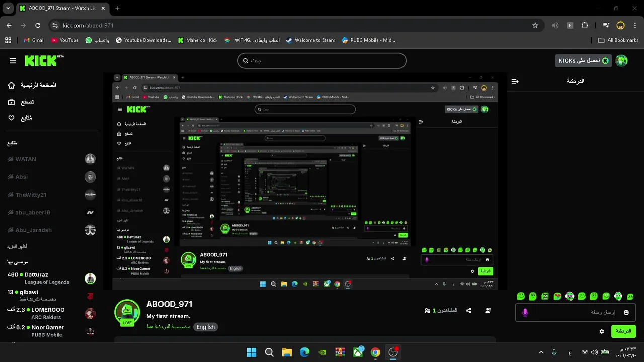Image resolution: width=644 pixels, height=362 pixels.
Task: Expand the followed list with أظهر المزيد
Action: [17, 246]
